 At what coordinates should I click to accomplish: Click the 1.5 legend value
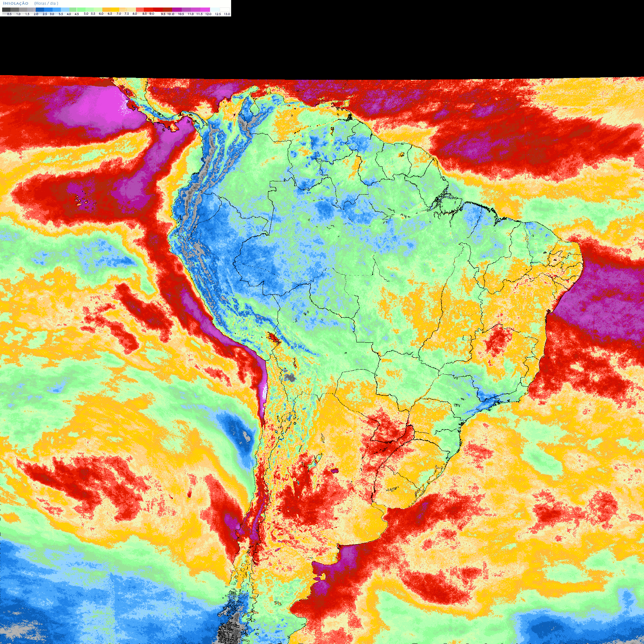[27, 14]
